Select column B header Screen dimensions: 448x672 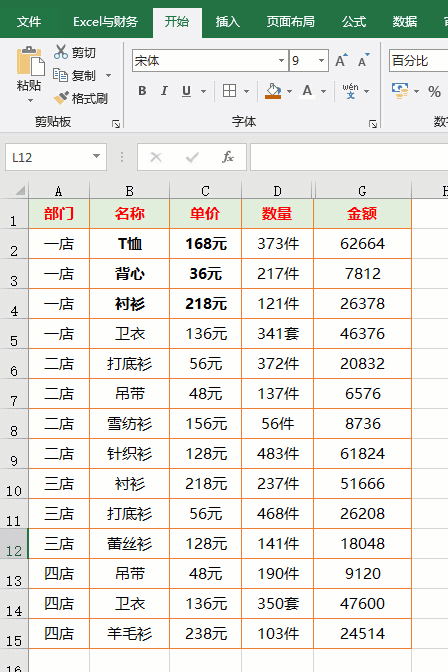tap(129, 191)
